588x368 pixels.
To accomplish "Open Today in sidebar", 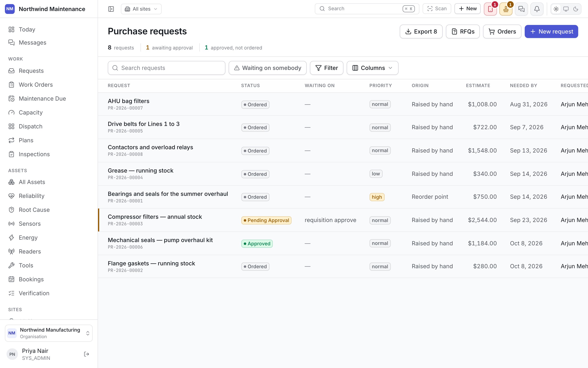I will click(49, 29).
